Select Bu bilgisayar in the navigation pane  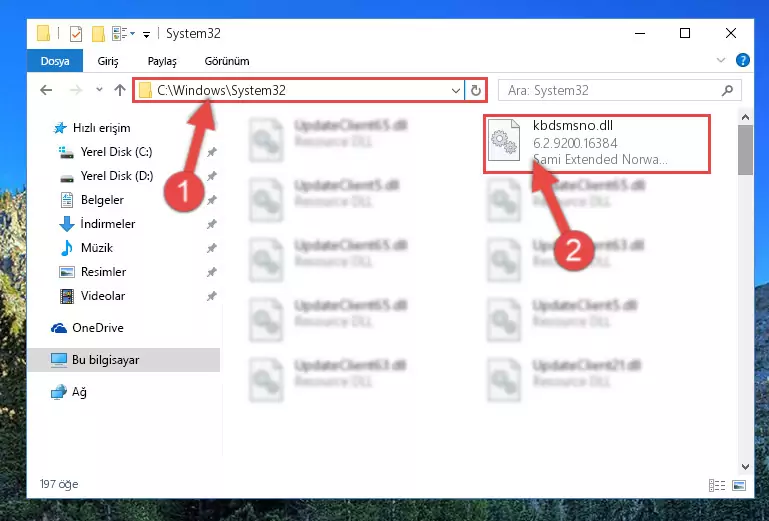[x=123, y=360]
